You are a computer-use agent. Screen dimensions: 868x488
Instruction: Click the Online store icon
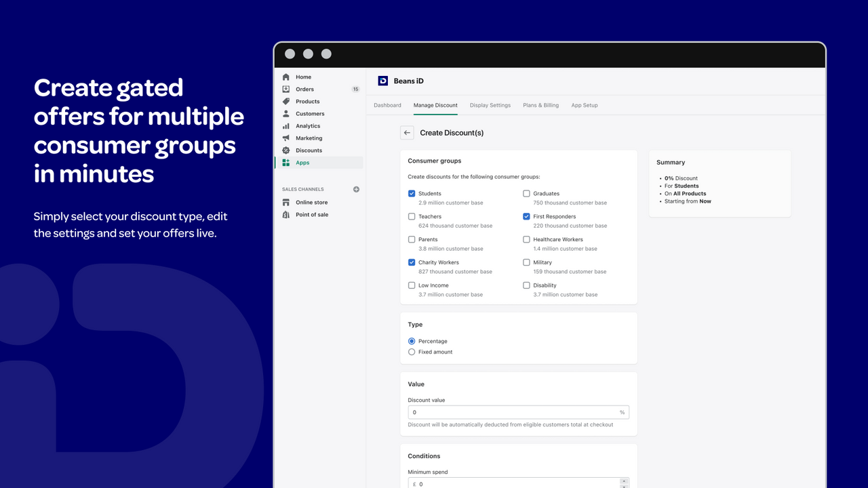pos(286,203)
